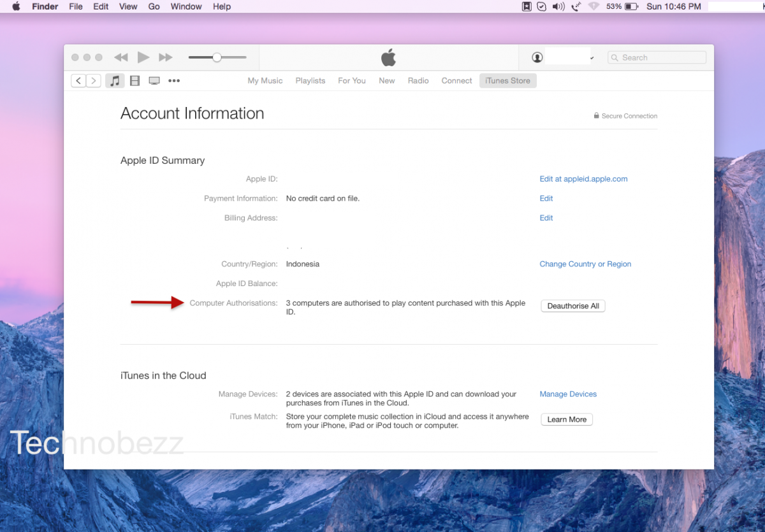Switch to the For You tab
The height and width of the screenshot is (532, 765).
coord(352,80)
